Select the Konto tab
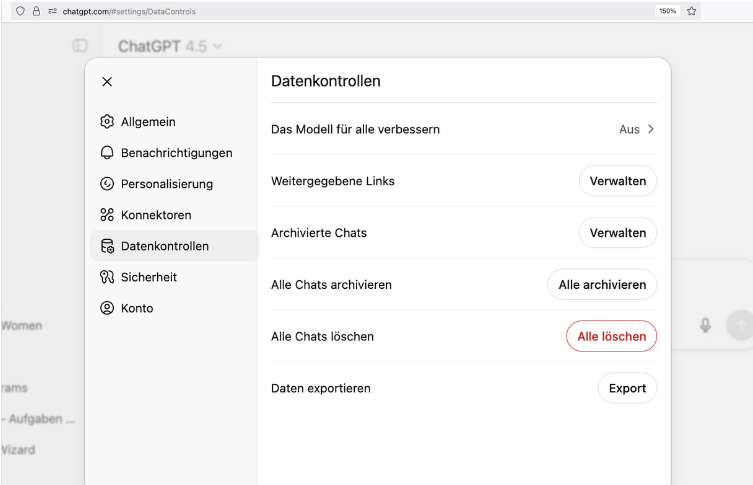 174,308
